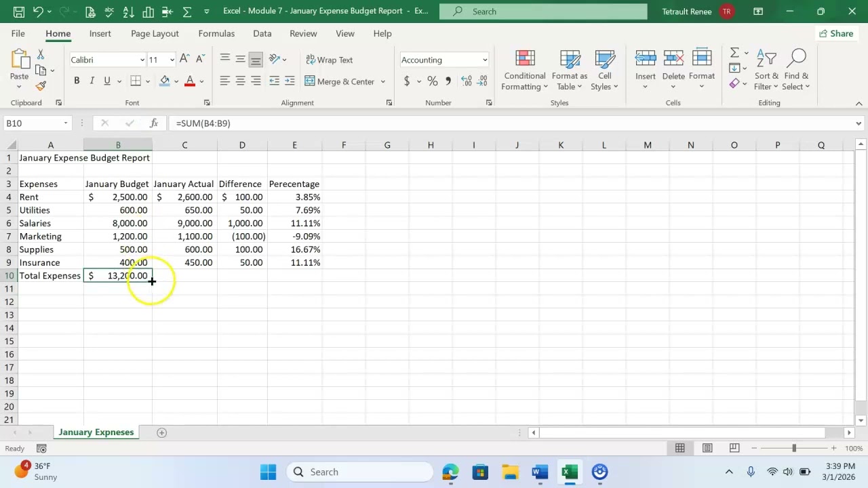Add a new sheet with plus icon
The height and width of the screenshot is (488, 868).
point(161,432)
